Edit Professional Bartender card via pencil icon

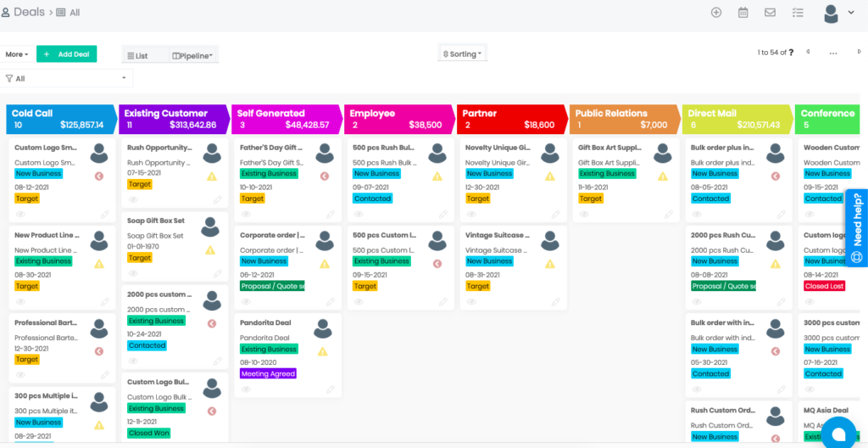pyautogui.click(x=104, y=375)
